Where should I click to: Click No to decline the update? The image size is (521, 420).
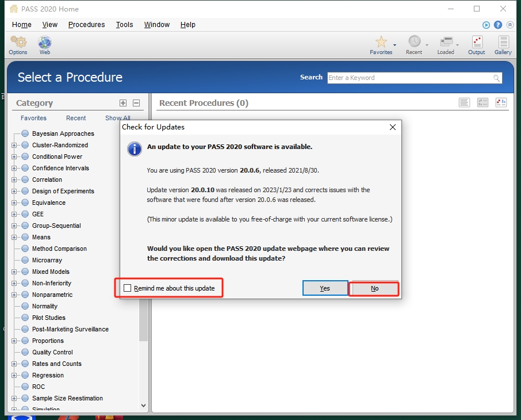374,288
